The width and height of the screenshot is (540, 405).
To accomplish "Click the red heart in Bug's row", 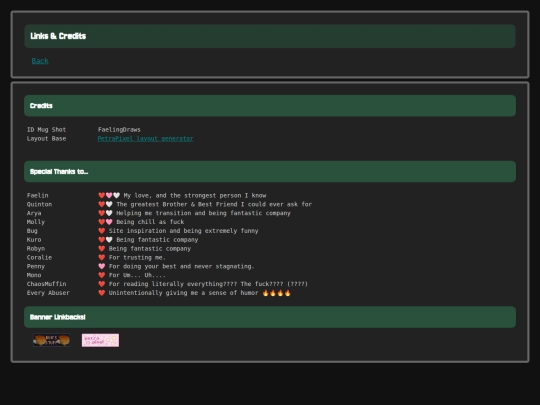I will (x=102, y=231).
